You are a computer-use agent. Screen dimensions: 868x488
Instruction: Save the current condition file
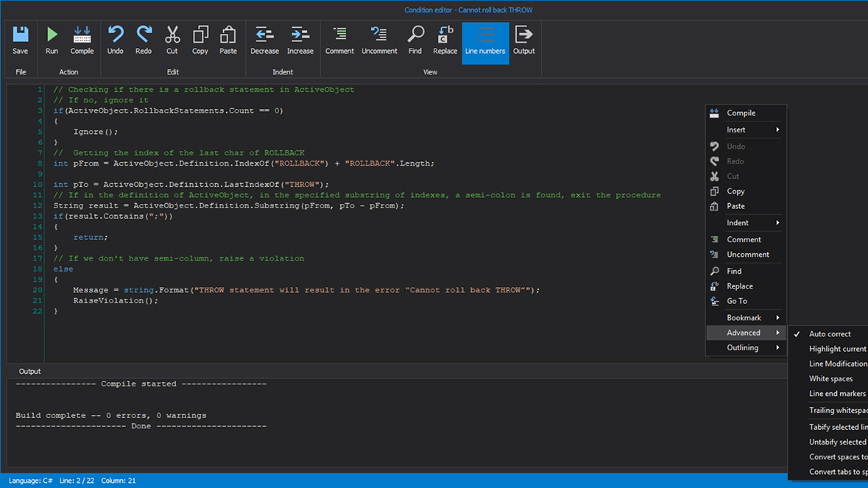point(20,40)
